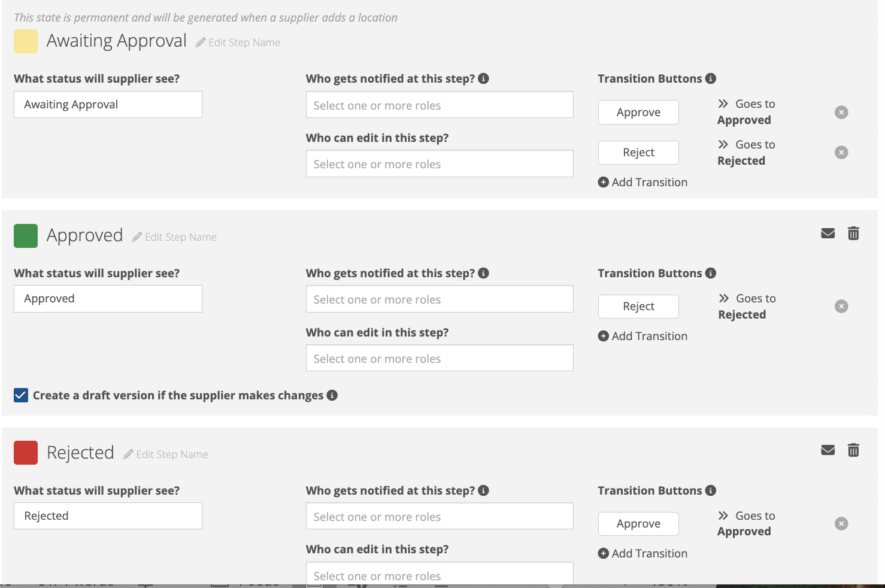Screen dimensions: 885x588
Task: Click the envelope icon for Rejected step
Action: tap(828, 450)
